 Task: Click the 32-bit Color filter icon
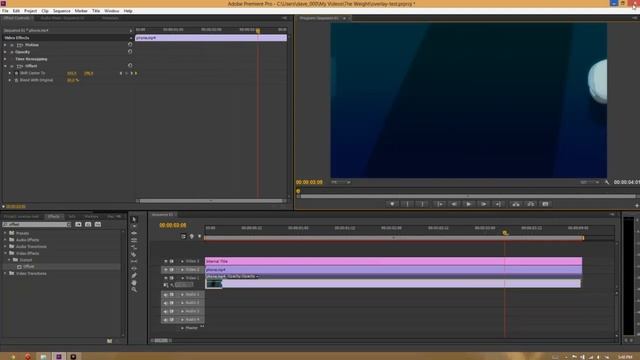88,224
